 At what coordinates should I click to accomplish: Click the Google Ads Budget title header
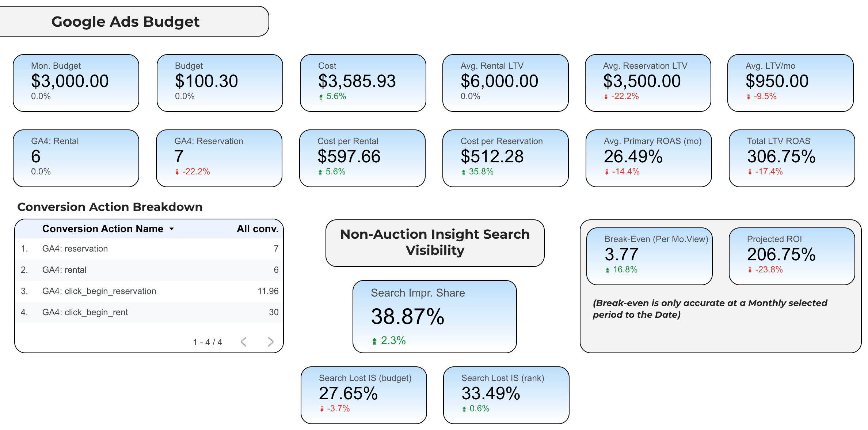point(125,22)
